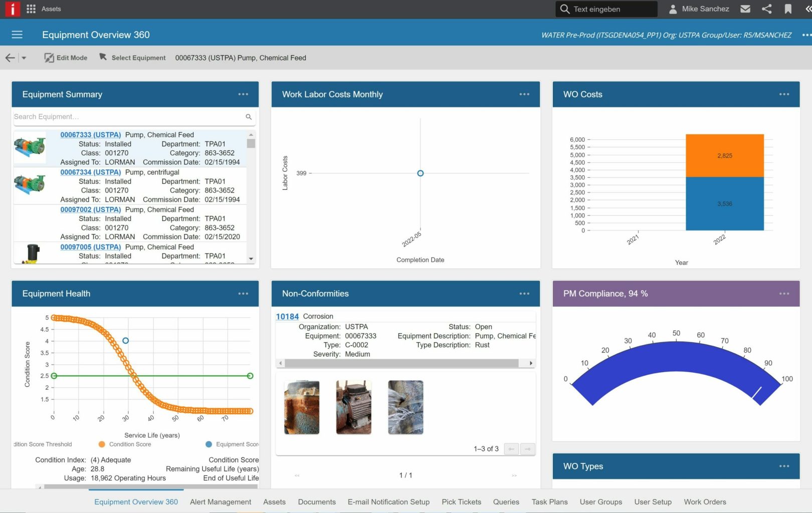The width and height of the screenshot is (812, 513).
Task: Click the back arrow icon
Action: point(10,58)
